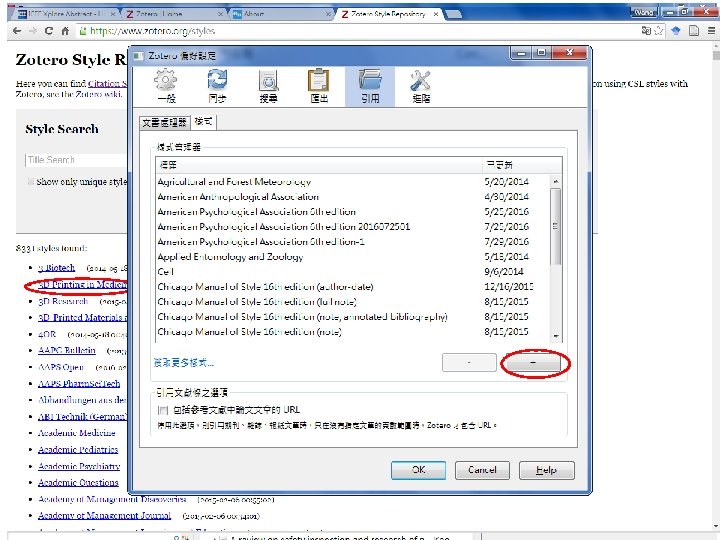Select Chicago Manual of Style (full note)

[353, 302]
